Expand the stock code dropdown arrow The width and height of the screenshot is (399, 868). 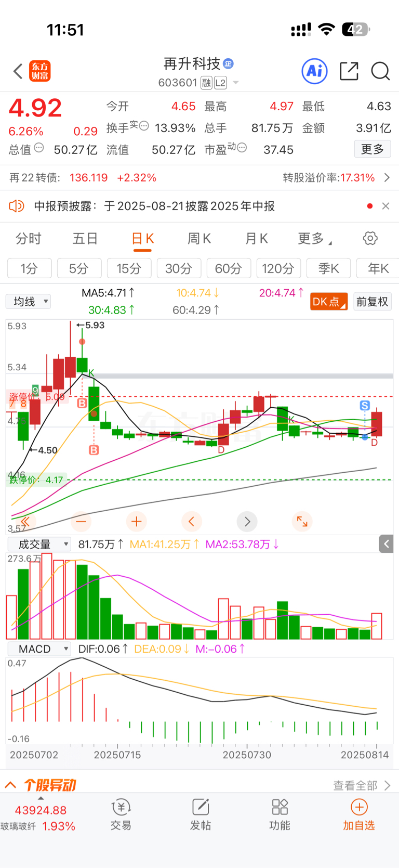[236, 83]
